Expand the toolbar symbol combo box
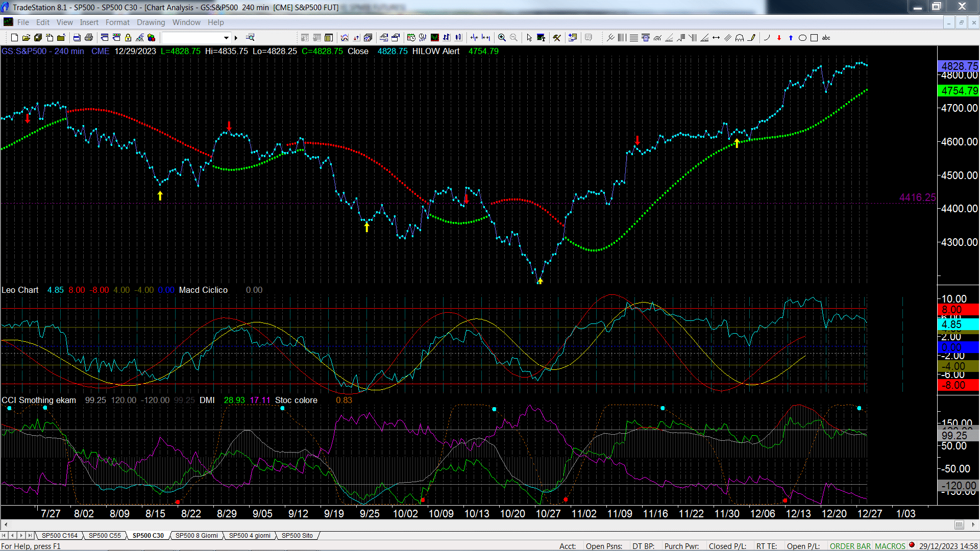Viewport: 980px width, 551px height. [226, 38]
